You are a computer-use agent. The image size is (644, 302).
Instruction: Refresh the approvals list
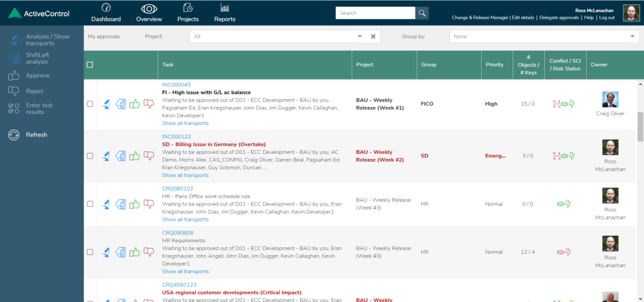(28, 135)
